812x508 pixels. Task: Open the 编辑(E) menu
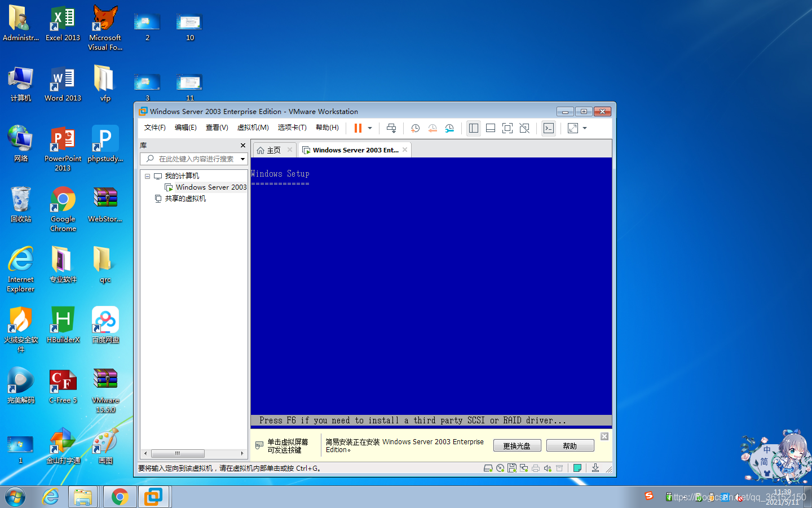[186, 128]
